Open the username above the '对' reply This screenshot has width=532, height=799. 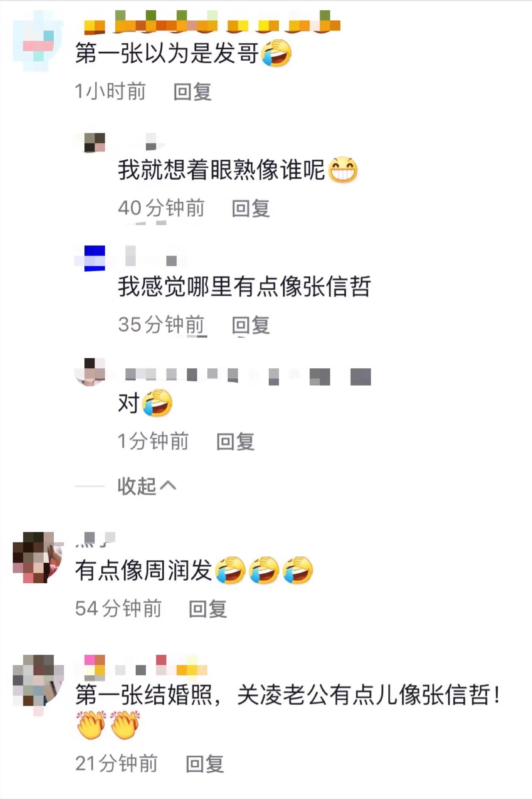[248, 376]
